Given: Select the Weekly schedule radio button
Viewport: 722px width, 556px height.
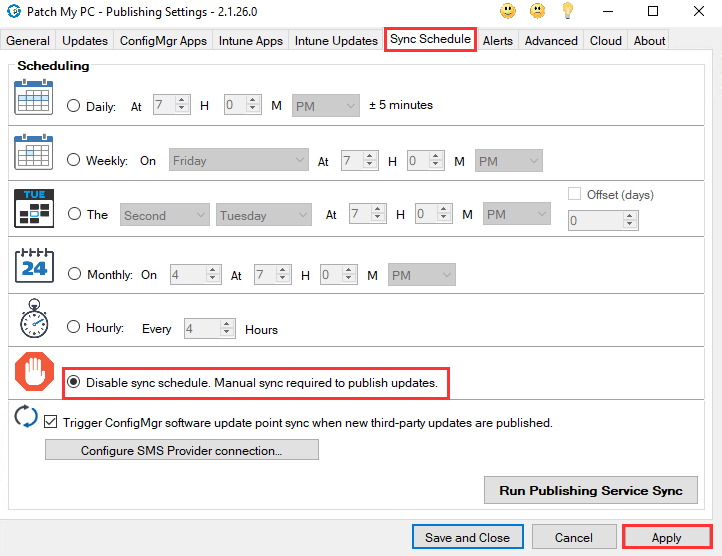Looking at the screenshot, I should tap(73, 160).
